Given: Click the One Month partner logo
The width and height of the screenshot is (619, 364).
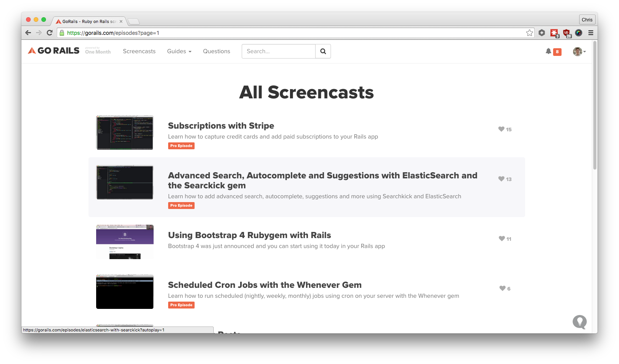Looking at the screenshot, I should [x=98, y=51].
